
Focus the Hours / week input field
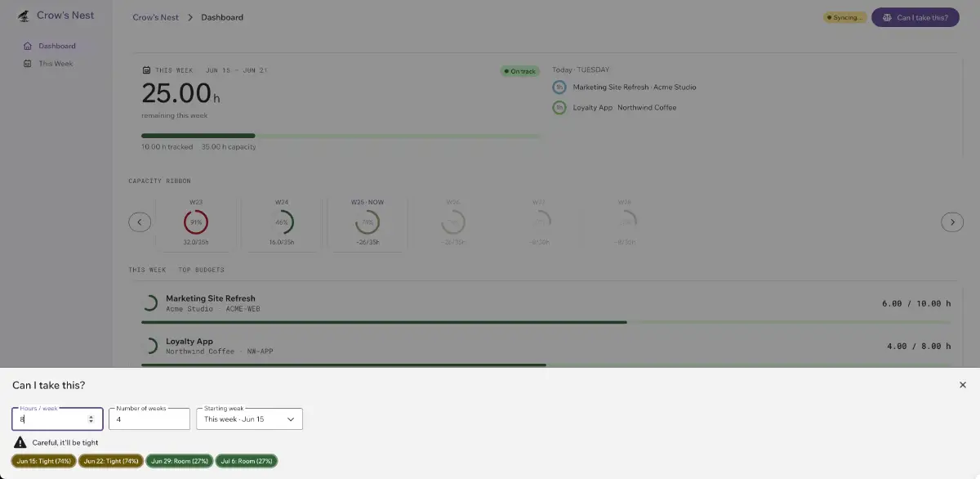click(57, 419)
